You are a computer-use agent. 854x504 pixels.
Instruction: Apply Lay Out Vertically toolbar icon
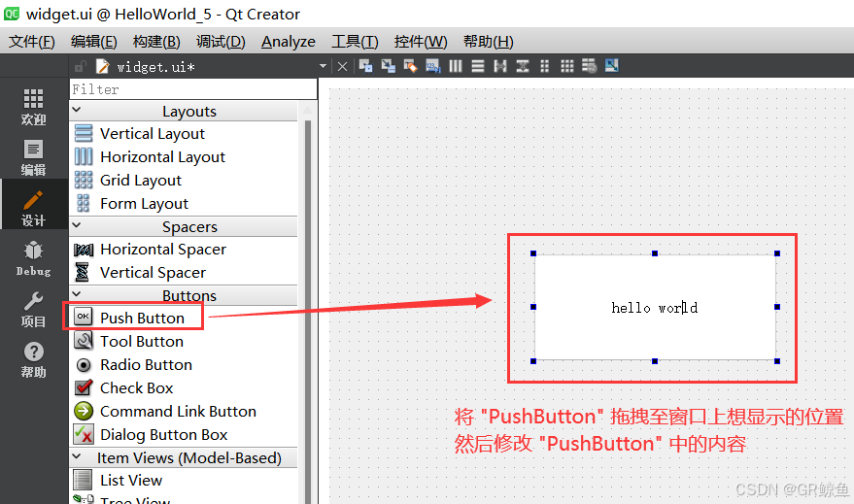(478, 66)
